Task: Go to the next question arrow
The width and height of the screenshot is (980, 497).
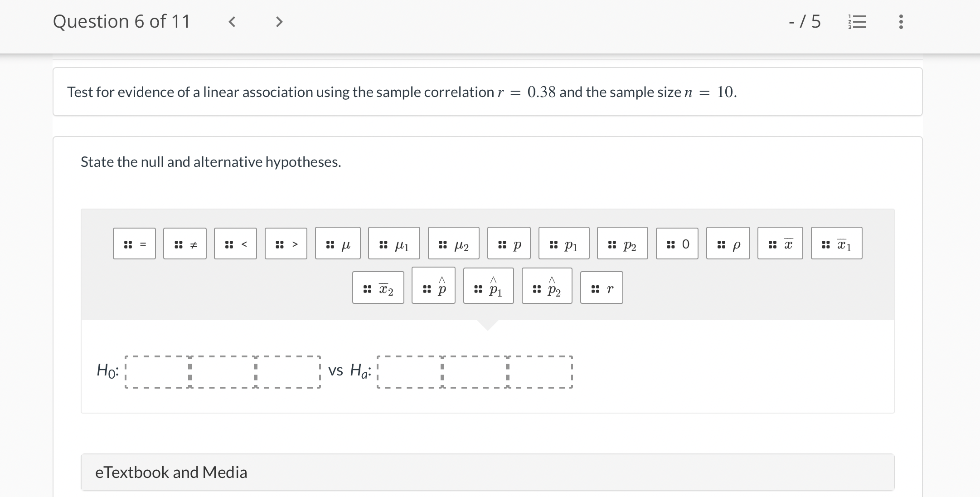Action: (x=279, y=22)
